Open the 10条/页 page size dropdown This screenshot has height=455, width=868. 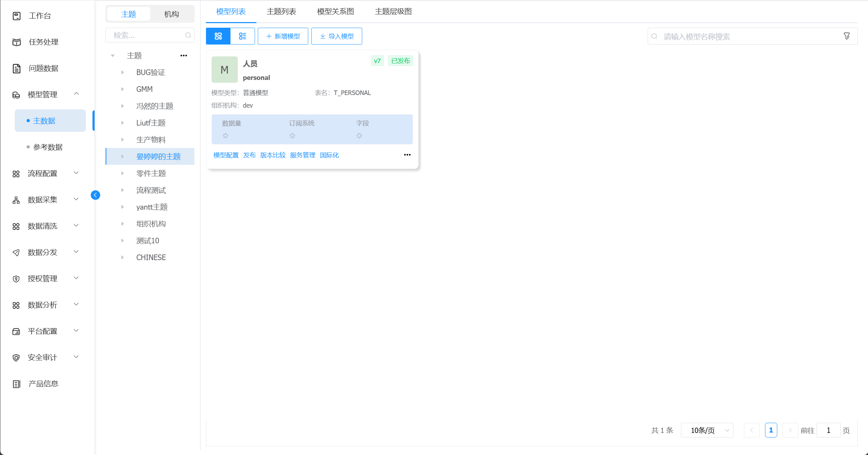pyautogui.click(x=707, y=430)
